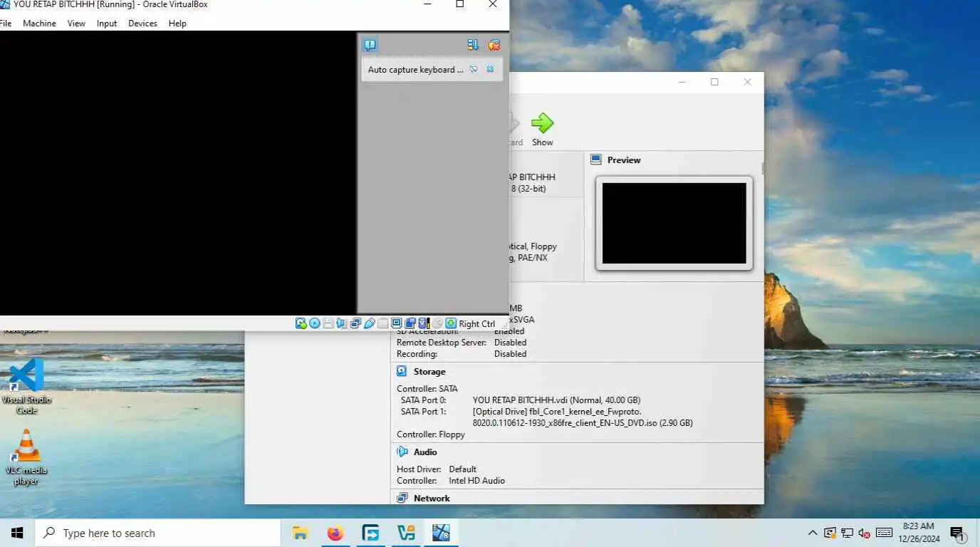Click the mouse integration status icon
The image size is (980, 547).
coord(437,323)
